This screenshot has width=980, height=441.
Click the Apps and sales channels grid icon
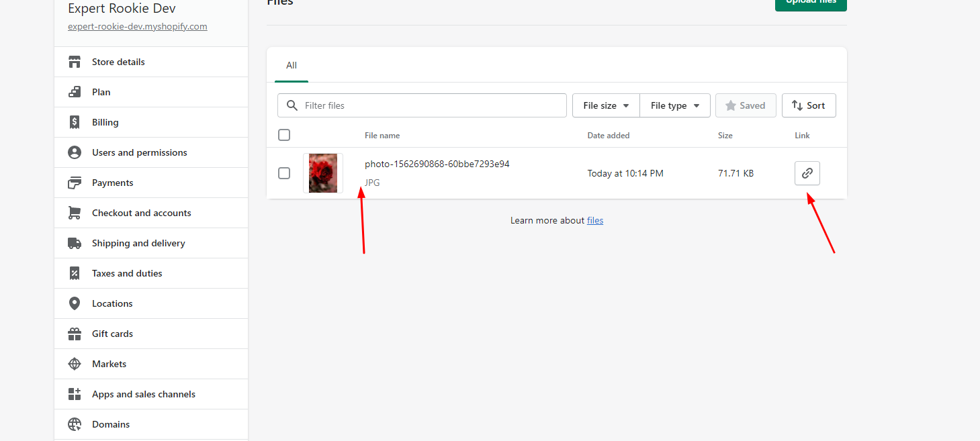coord(75,394)
